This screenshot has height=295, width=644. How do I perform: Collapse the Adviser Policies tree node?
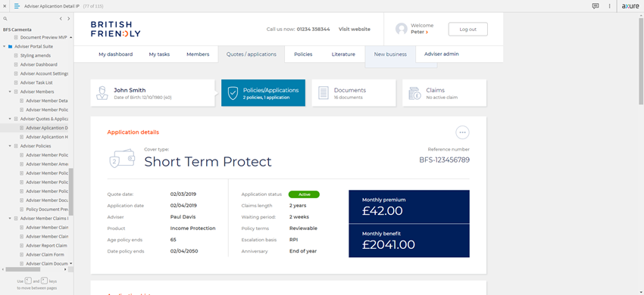[x=10, y=146]
